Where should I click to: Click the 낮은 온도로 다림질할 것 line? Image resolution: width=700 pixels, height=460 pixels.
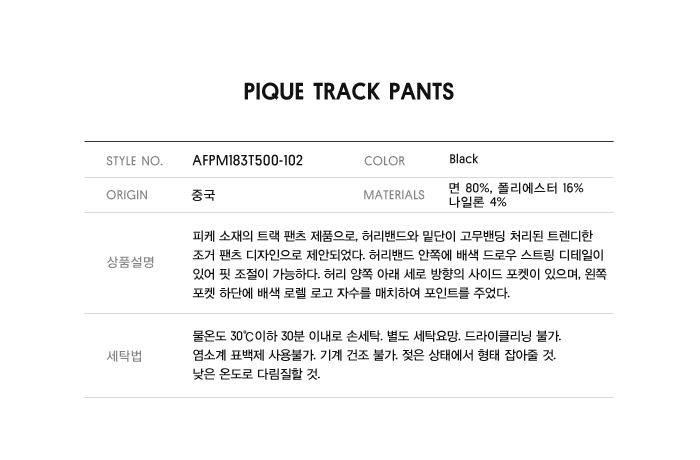[x=257, y=375]
